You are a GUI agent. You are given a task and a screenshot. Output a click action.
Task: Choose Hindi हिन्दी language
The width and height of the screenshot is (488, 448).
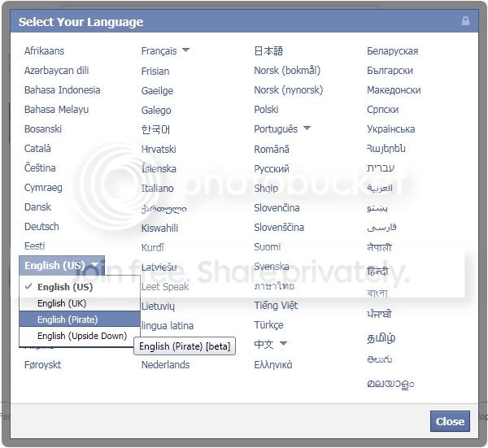377,272
